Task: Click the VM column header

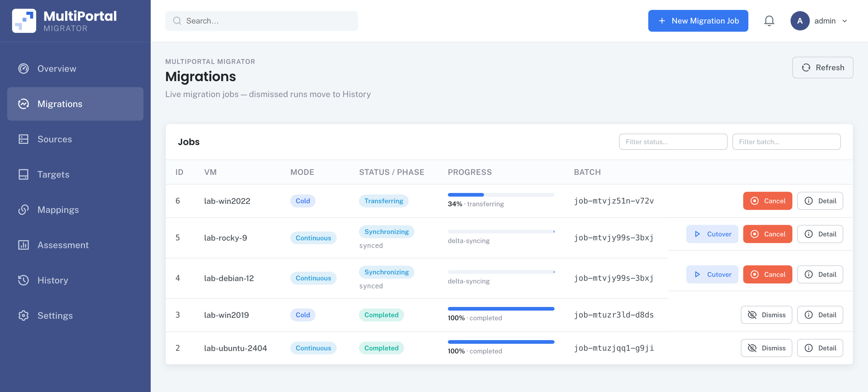Action: click(210, 172)
